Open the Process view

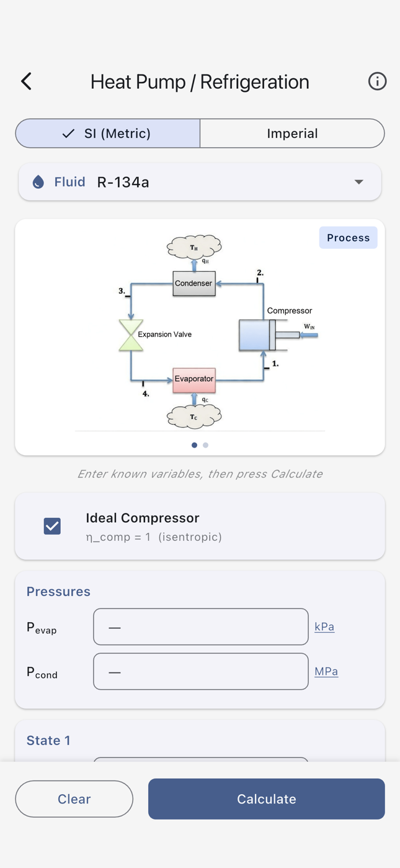[x=348, y=237]
